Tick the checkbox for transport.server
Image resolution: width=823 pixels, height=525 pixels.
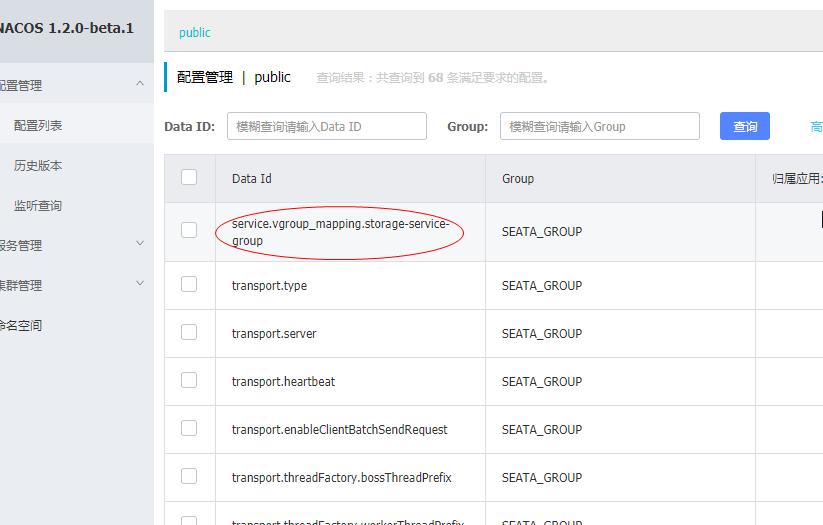coord(189,332)
